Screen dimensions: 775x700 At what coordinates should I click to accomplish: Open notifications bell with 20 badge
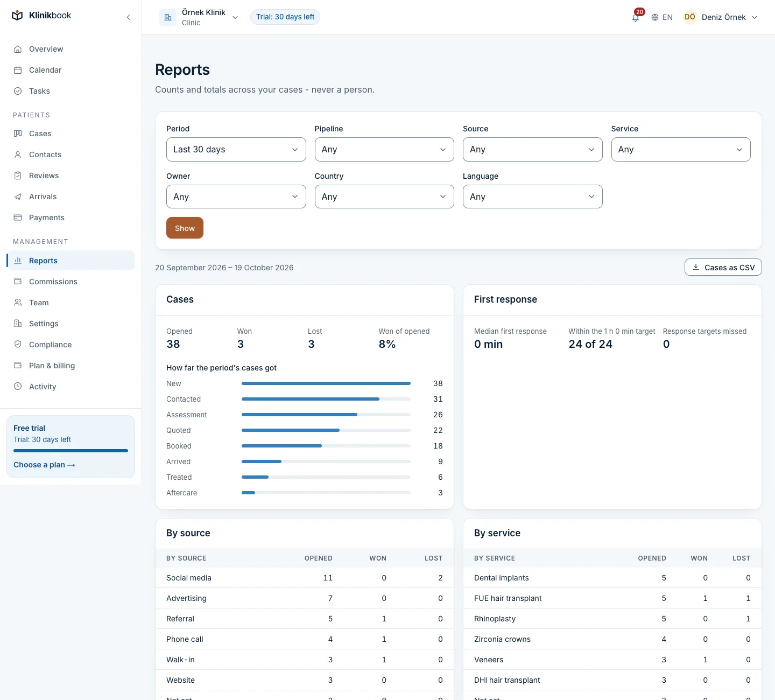[x=636, y=17]
